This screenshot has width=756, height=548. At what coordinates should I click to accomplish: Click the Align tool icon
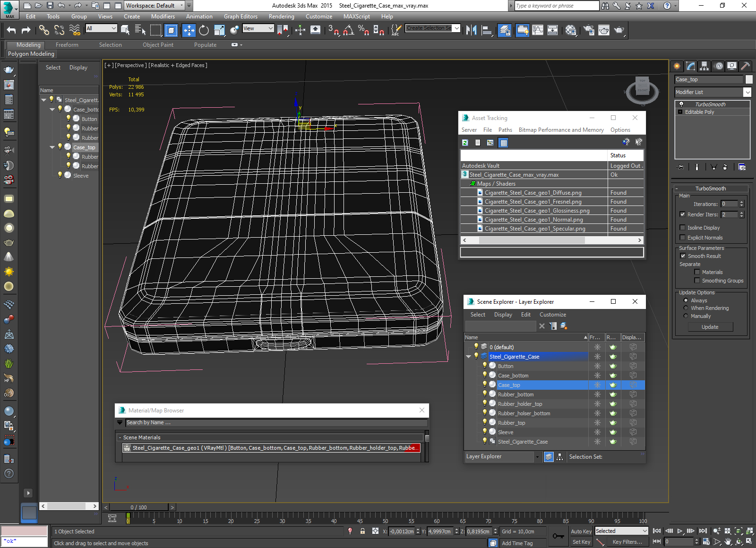[x=487, y=30]
